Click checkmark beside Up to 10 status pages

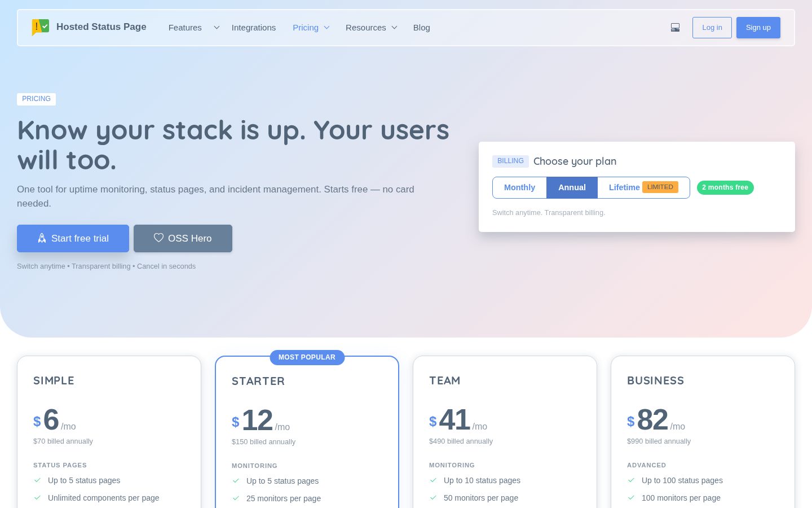coord(433,480)
